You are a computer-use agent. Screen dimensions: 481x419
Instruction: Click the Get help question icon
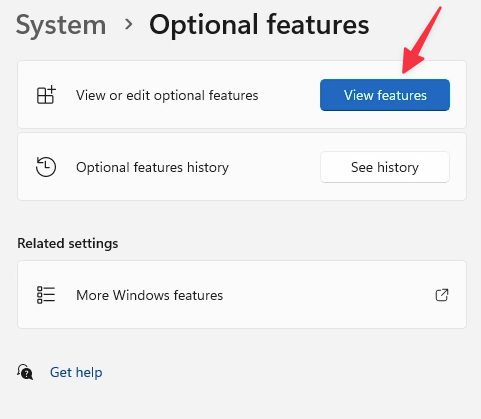(x=25, y=372)
